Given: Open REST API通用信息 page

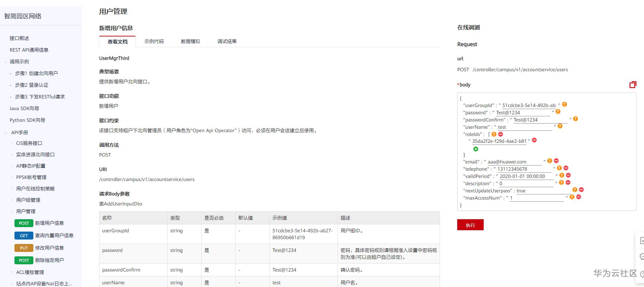Looking at the screenshot, I should point(29,50).
